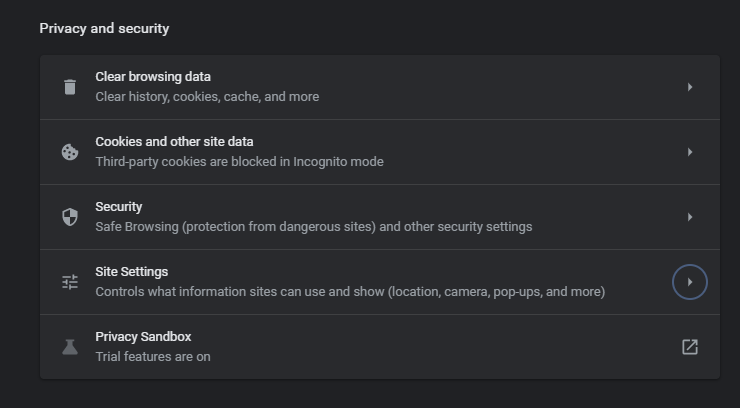This screenshot has width=740, height=408.
Task: Click the cookie icon
Action: (69, 152)
